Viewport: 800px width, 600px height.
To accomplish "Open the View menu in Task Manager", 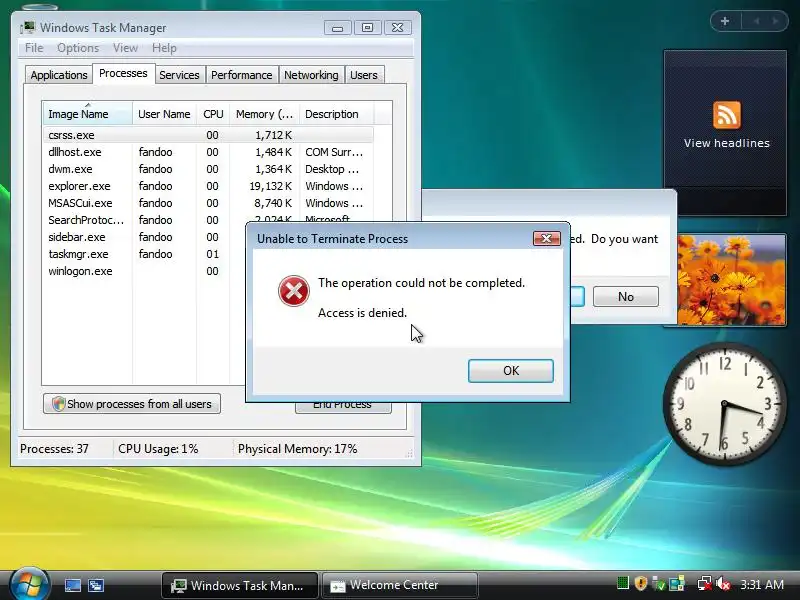I will pos(125,48).
